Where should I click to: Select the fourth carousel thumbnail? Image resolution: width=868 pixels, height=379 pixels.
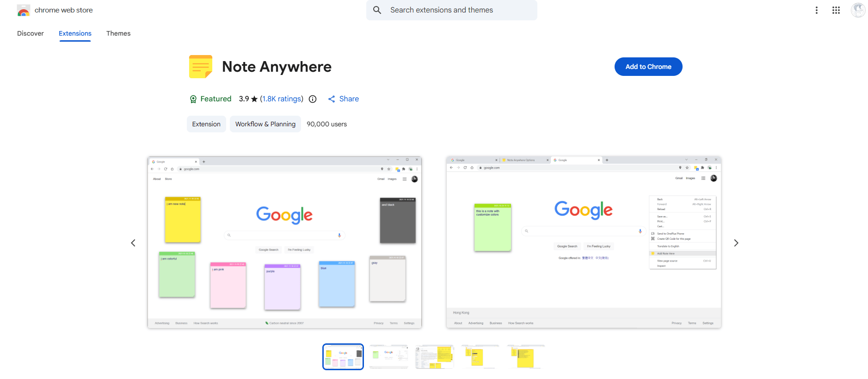[480, 357]
